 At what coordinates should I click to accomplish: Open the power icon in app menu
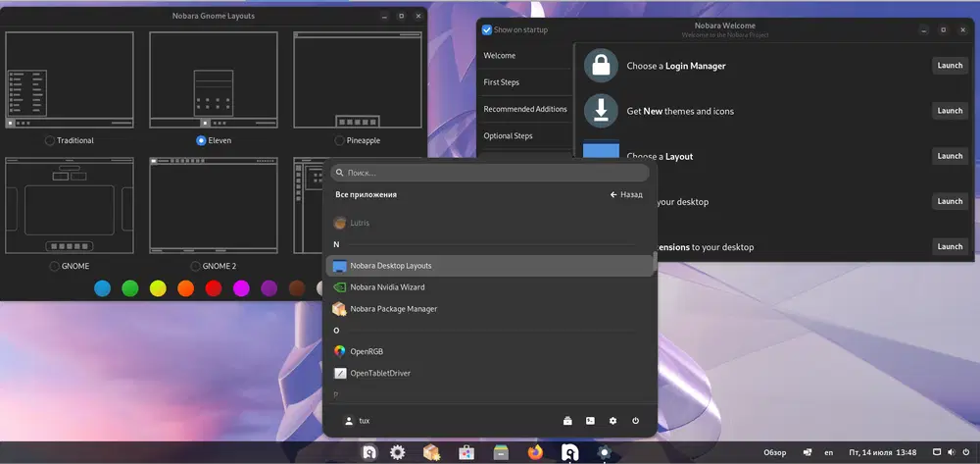tap(635, 421)
